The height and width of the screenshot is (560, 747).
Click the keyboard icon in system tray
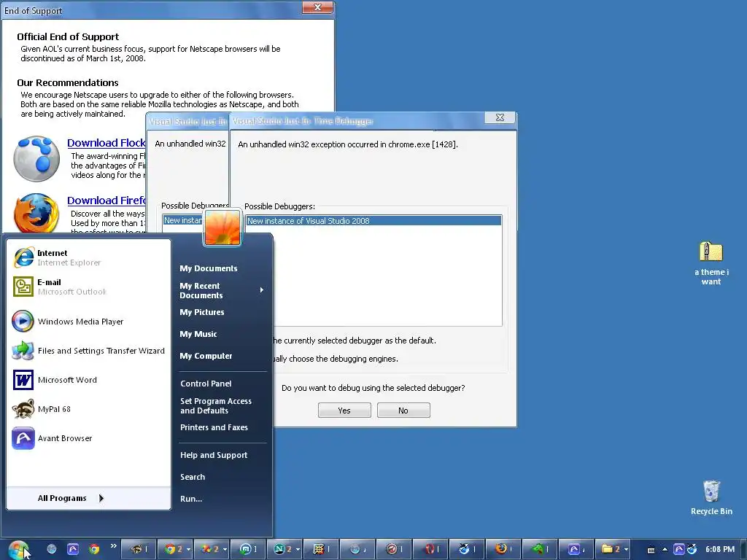[651, 550]
